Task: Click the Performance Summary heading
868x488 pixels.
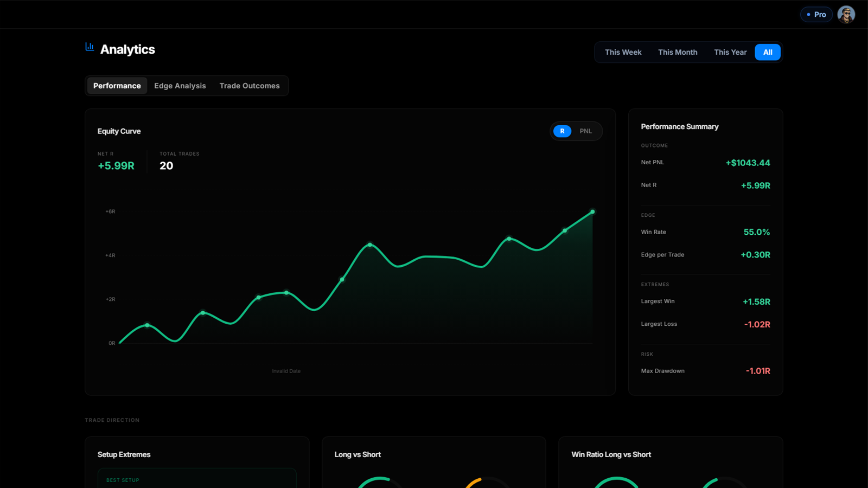Action: point(680,126)
